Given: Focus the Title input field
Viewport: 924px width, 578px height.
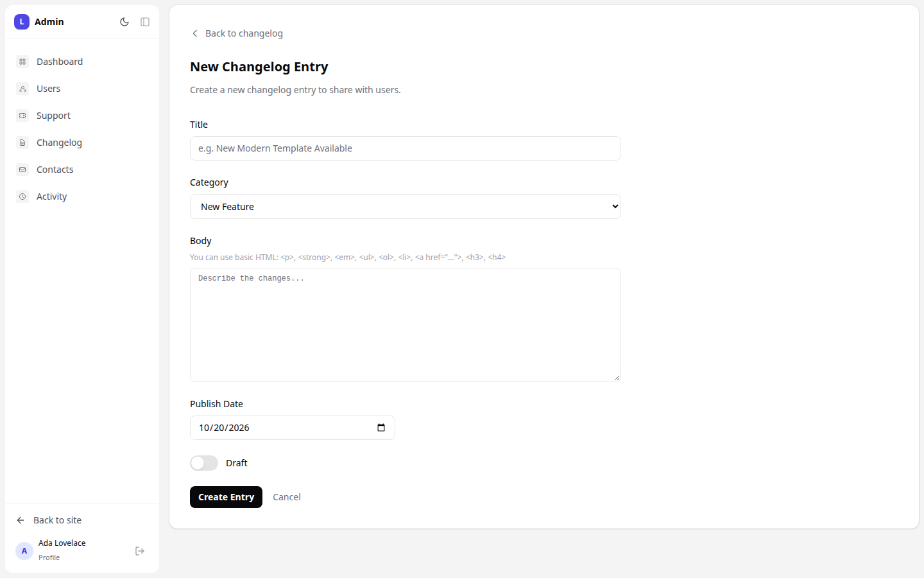Looking at the screenshot, I should pos(406,148).
